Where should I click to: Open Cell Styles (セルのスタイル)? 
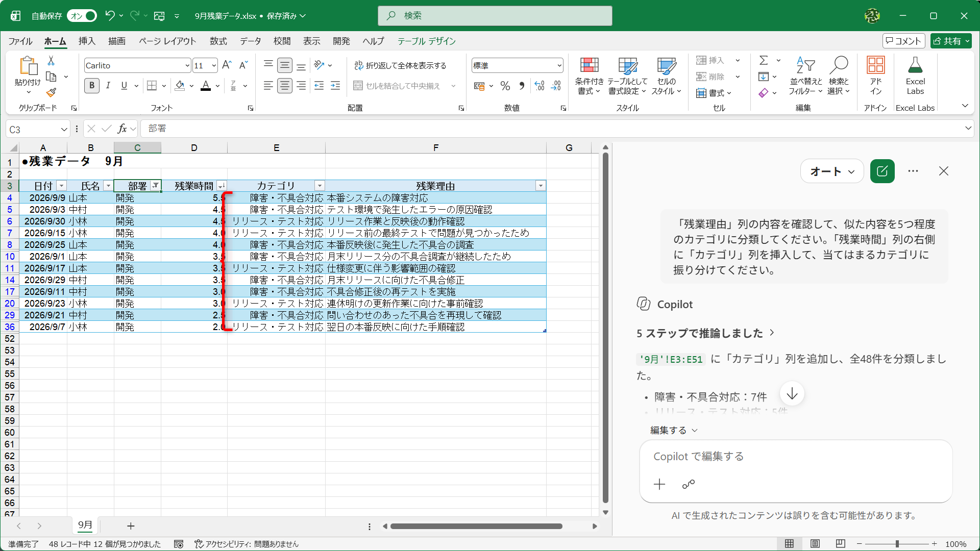(666, 76)
